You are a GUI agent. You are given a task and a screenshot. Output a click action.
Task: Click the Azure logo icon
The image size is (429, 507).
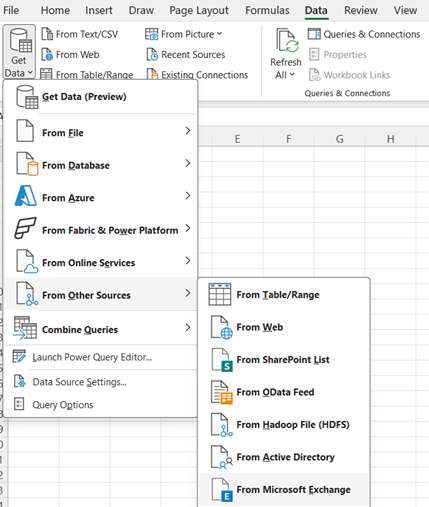[26, 196]
